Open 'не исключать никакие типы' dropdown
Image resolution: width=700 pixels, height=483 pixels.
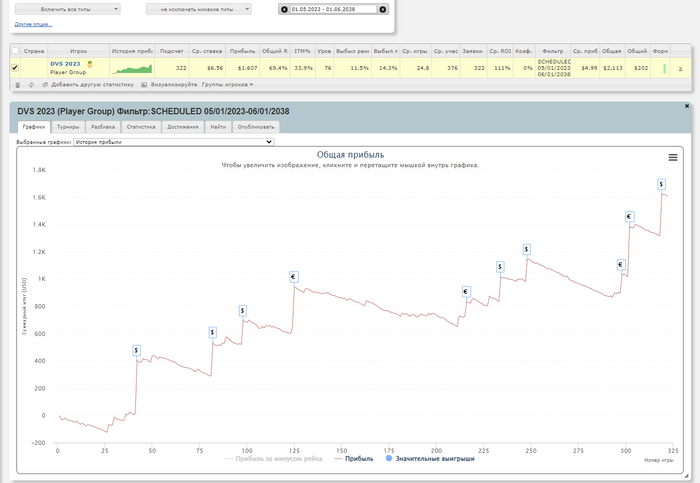tap(199, 9)
